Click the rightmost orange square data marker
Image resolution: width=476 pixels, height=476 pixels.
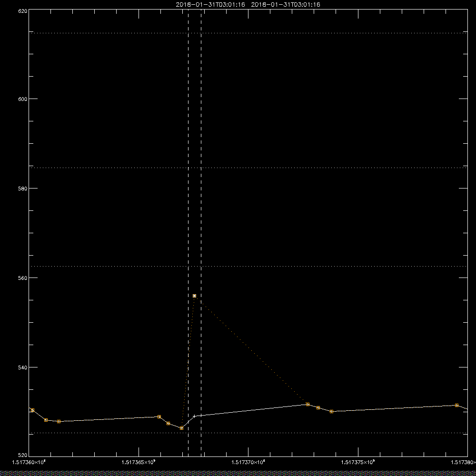point(456,405)
